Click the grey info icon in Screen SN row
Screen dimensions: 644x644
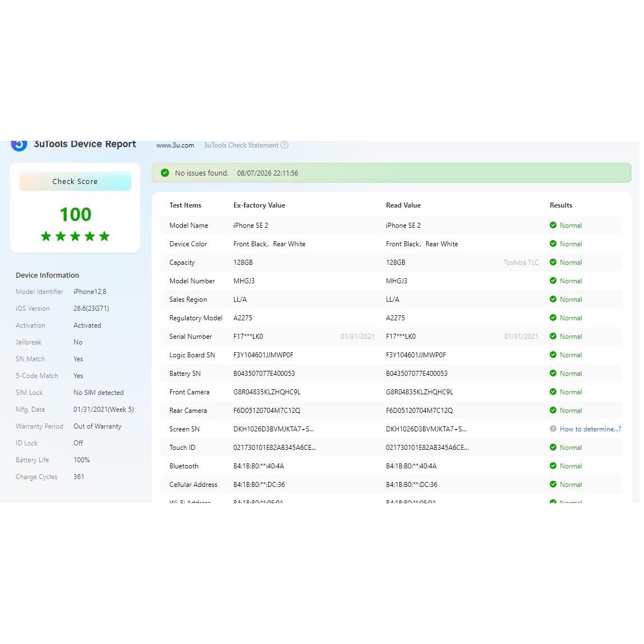tap(553, 429)
